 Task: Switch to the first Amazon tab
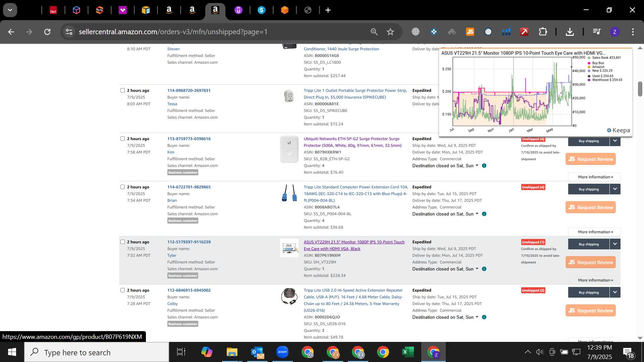coord(169,10)
